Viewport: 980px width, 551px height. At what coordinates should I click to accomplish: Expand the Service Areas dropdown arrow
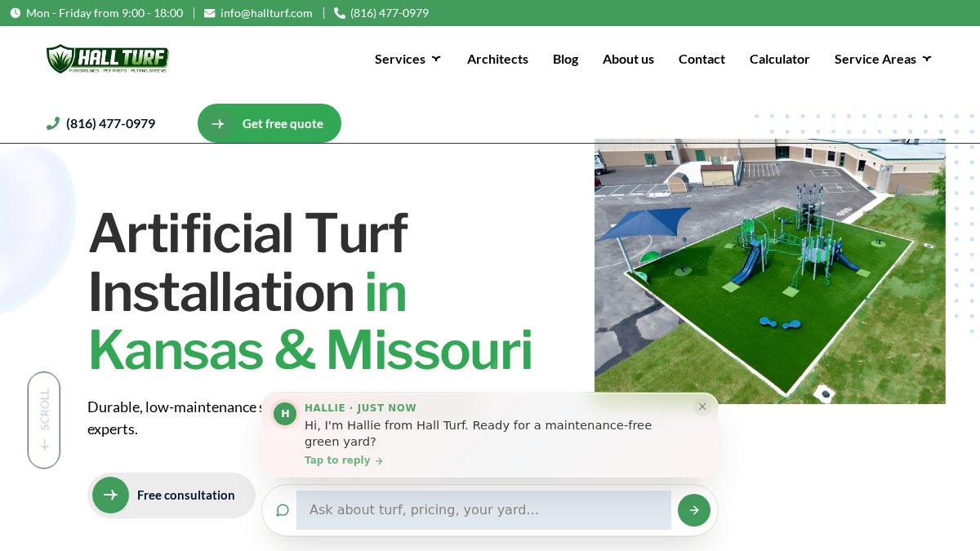[927, 59]
